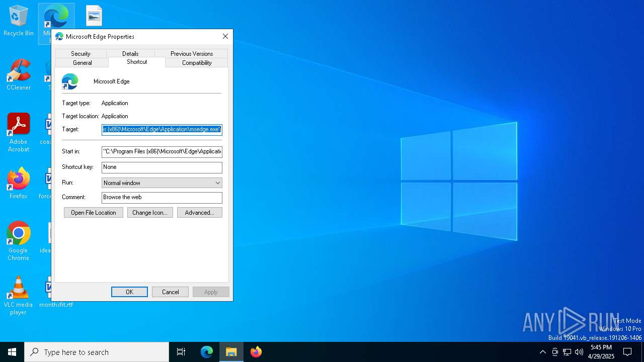The image size is (644, 362).
Task: Open Firefox from the taskbar
Action: pos(256,352)
